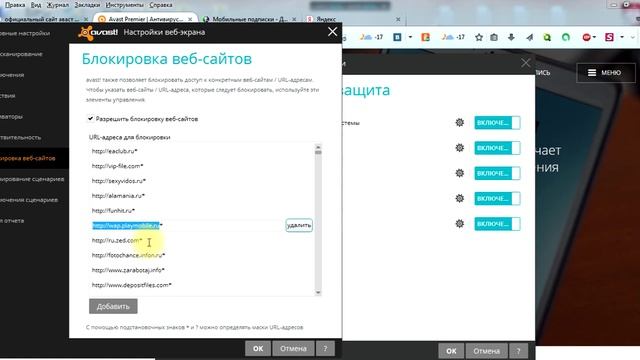Click the green magnifier extension icon
Screen dimensions: 640x360
[547, 38]
